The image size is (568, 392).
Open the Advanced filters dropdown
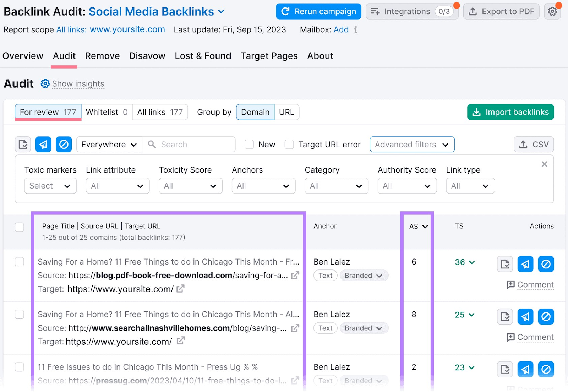click(412, 144)
